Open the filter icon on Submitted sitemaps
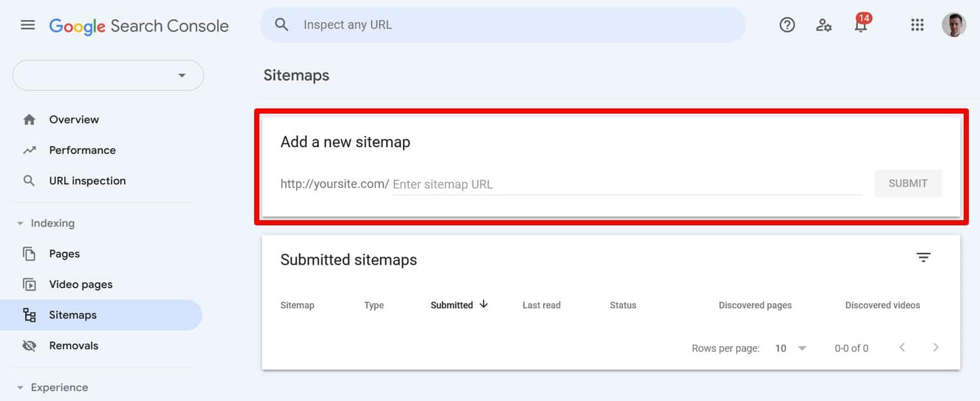 click(x=923, y=257)
